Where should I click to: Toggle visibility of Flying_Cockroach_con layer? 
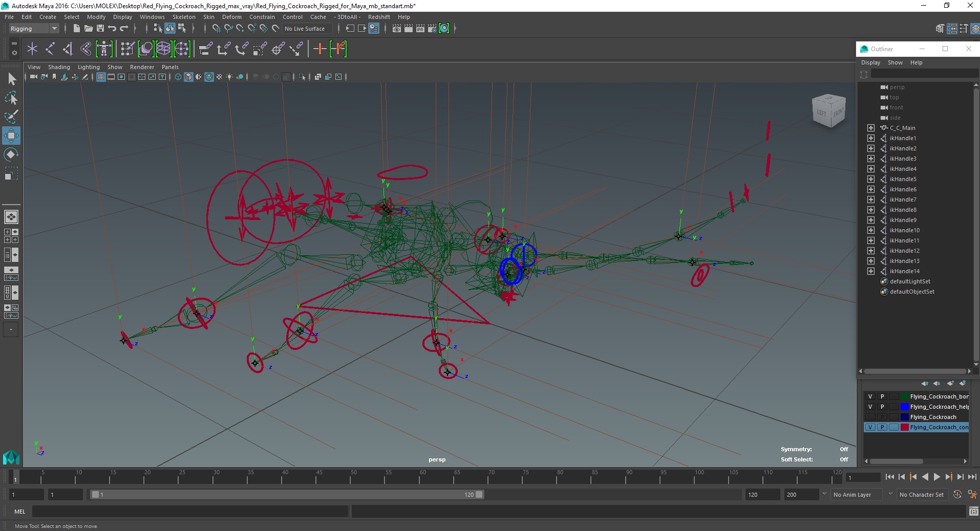870,427
